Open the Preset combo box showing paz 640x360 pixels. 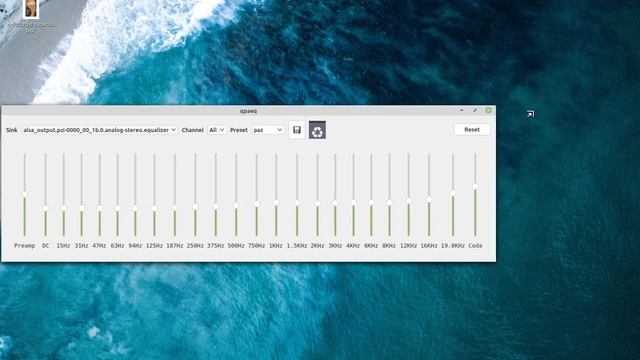point(268,130)
